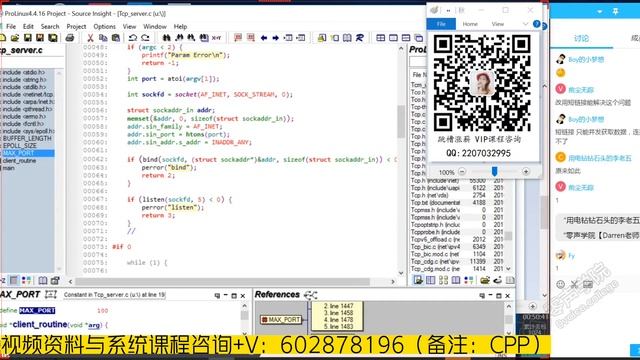Click the Print toolbar icon

point(70,38)
